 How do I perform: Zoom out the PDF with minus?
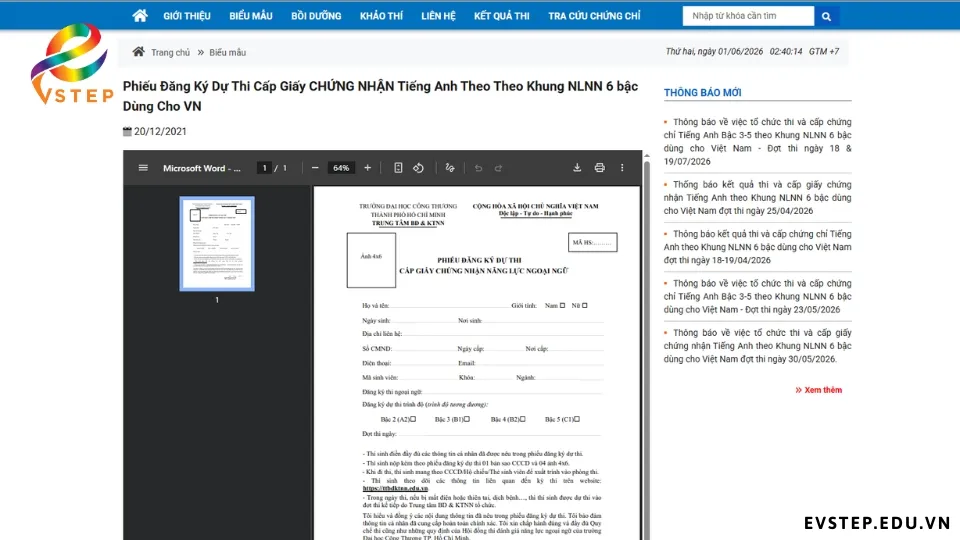point(315,168)
